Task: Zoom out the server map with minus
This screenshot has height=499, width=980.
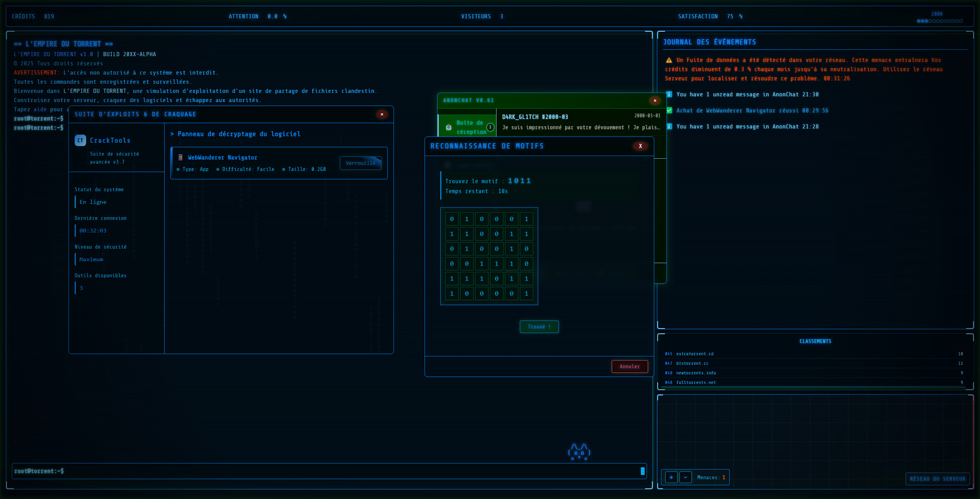Action: tap(685, 478)
